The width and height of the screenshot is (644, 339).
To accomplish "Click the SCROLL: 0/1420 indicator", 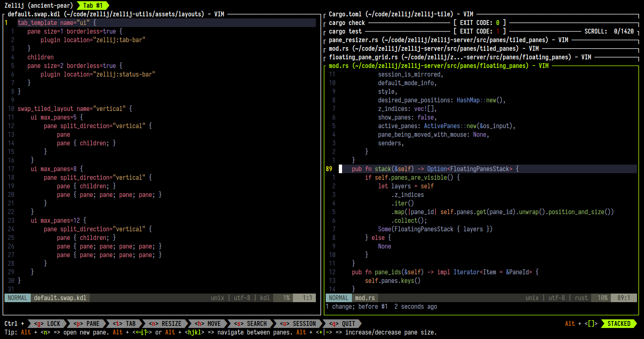I will pos(609,31).
